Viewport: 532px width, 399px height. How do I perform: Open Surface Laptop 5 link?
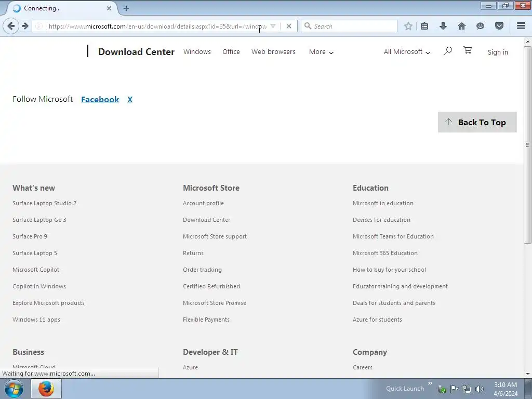(35, 253)
